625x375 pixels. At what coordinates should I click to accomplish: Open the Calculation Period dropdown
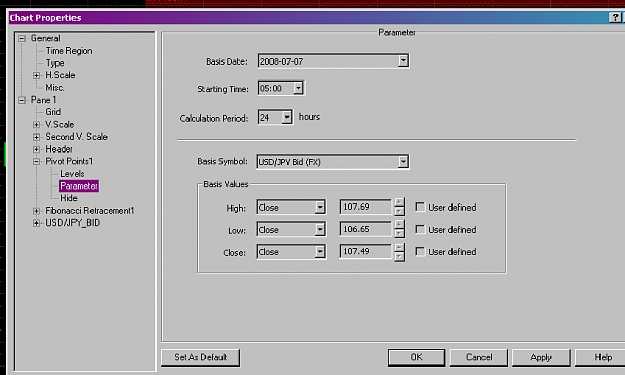287,117
